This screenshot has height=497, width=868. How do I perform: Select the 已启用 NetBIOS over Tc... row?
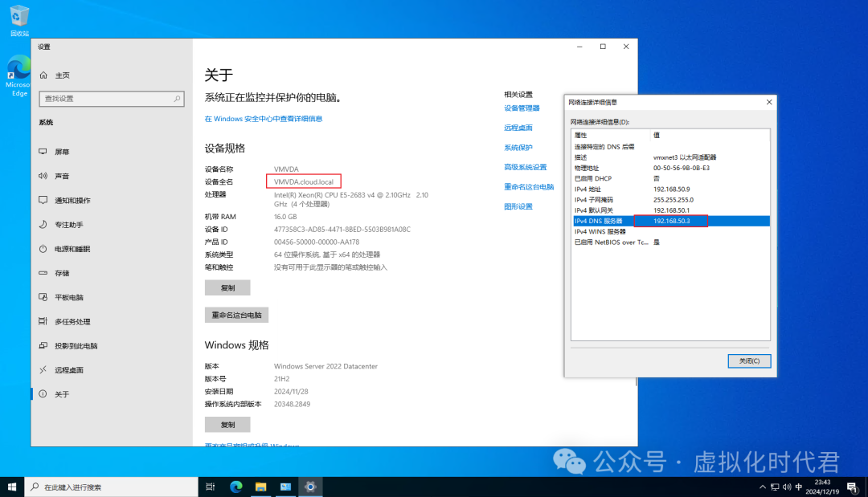[x=670, y=242]
